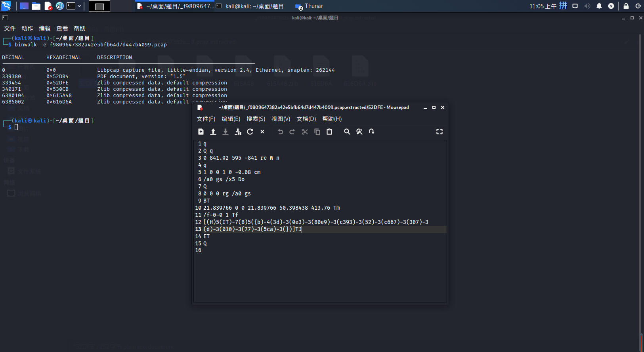Toggle Mousepad fullscreen mode icon

[x=440, y=132]
